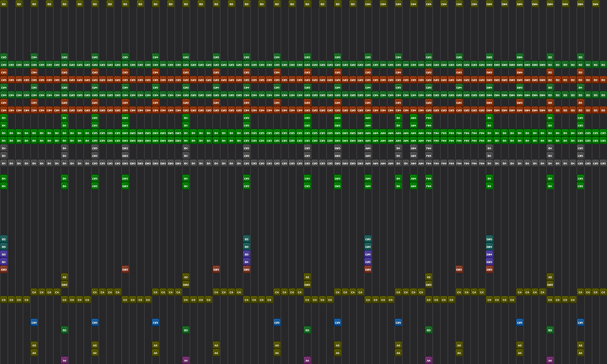Screen dimensions: 607x364
Task: Select the teal C#4 note block
Action: pos(368,246)
